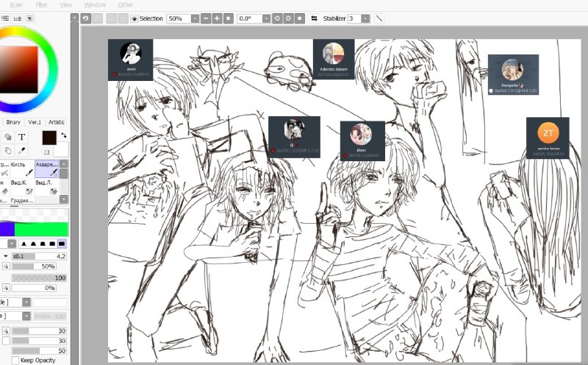Open the Window menu
The width and height of the screenshot is (588, 365).
point(95,5)
